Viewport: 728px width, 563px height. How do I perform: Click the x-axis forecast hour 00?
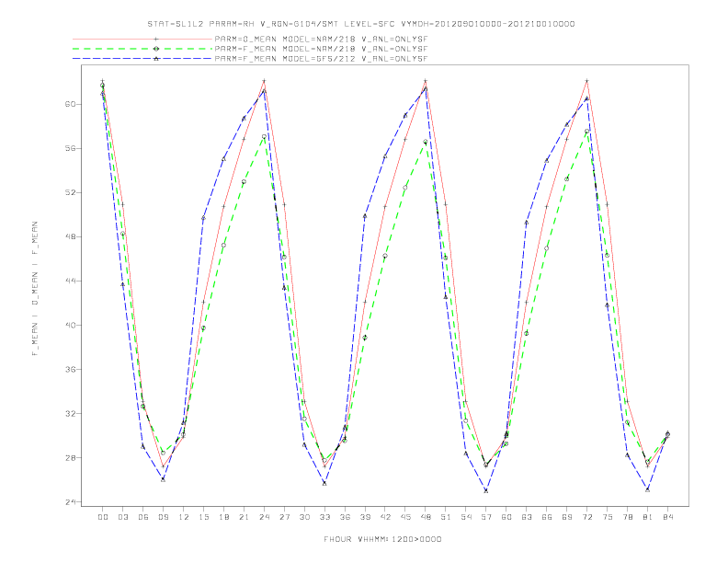coord(103,517)
